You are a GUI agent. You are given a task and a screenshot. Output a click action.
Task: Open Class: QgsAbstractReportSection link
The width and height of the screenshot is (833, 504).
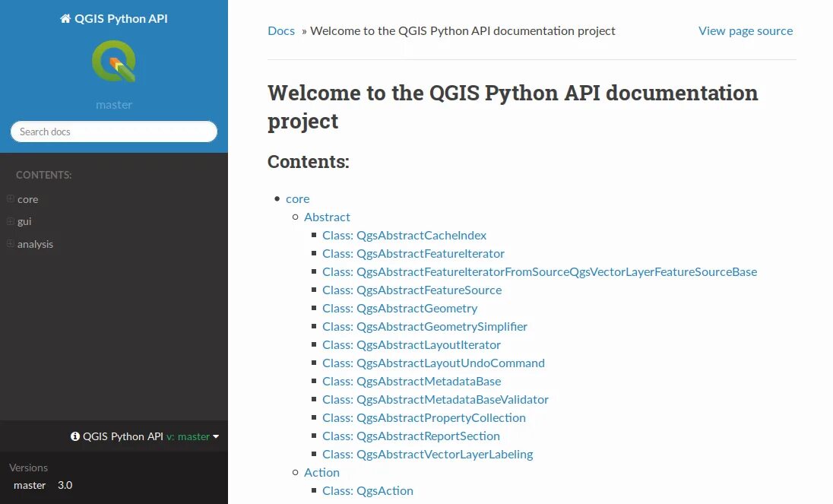tap(411, 436)
